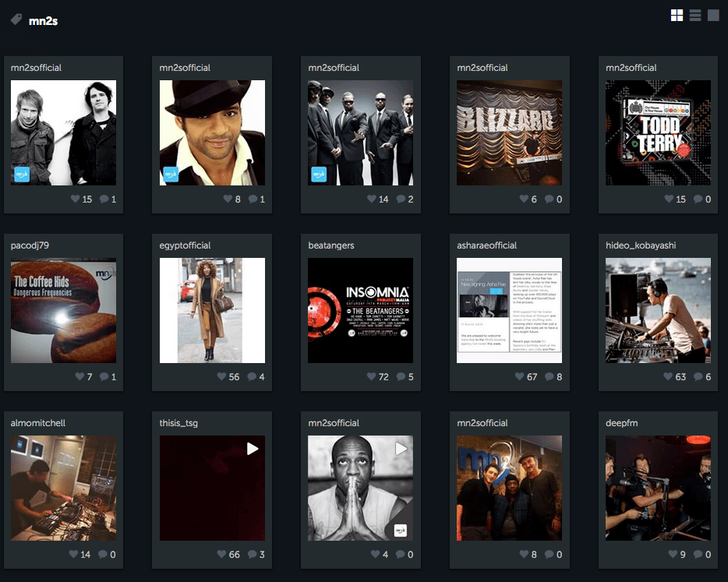Like the Todd Terry album post
The height and width of the screenshot is (582, 728).
(669, 199)
